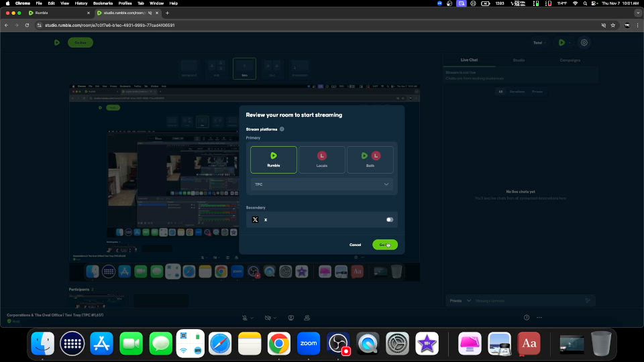Open the Bookmarks menu in menu bar
Image resolution: width=644 pixels, height=362 pixels.
click(x=103, y=3)
